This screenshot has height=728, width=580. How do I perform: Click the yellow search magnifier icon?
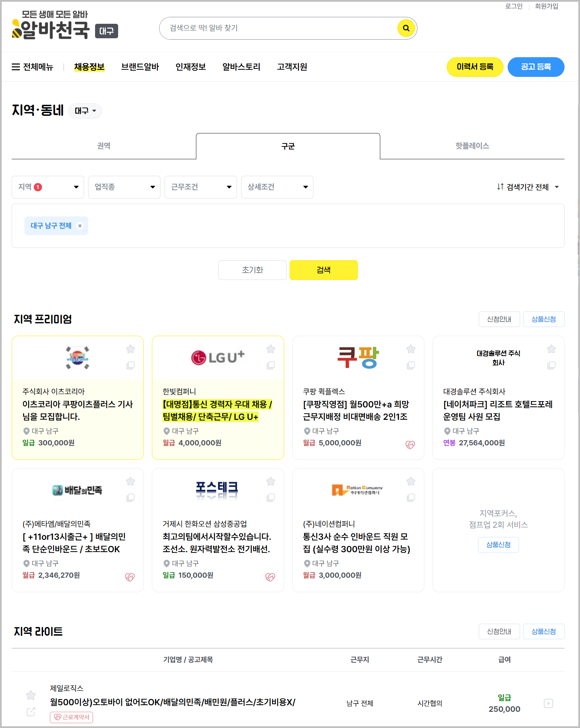point(406,28)
